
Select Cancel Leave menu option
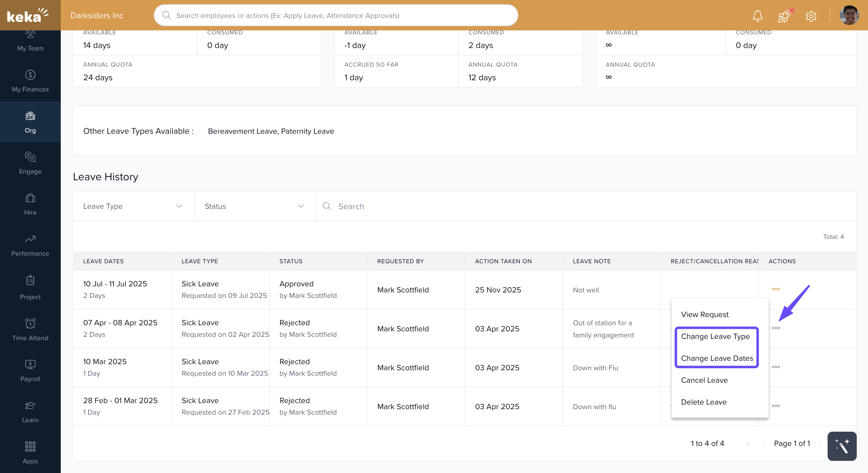pyautogui.click(x=704, y=380)
